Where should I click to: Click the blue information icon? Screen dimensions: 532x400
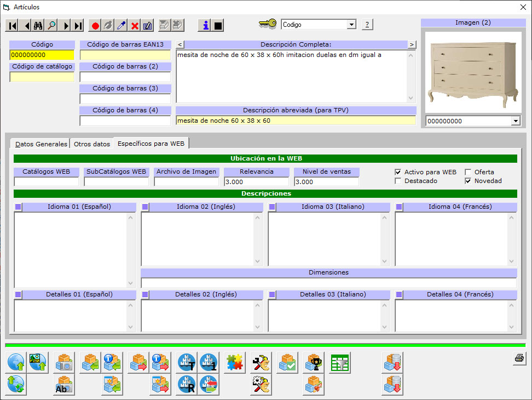point(205,25)
